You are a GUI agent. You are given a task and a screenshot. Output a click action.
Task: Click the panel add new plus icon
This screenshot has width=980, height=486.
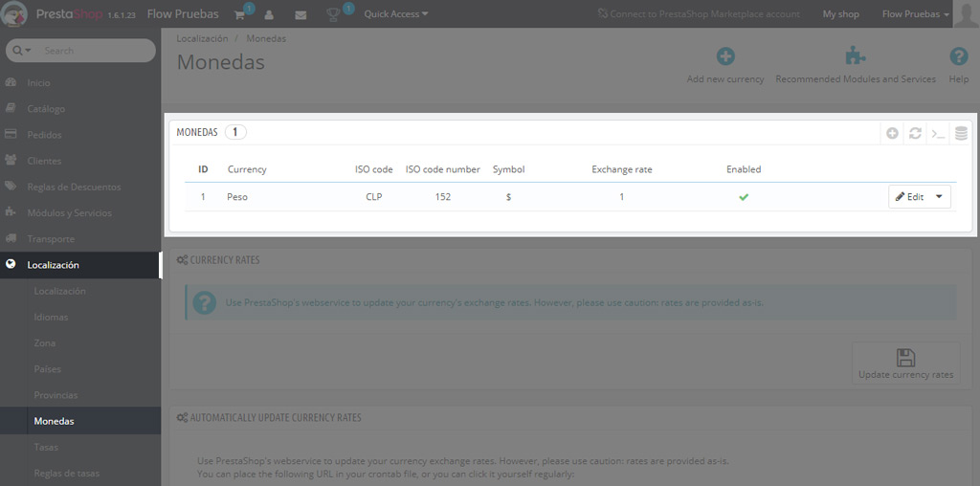coord(893,133)
